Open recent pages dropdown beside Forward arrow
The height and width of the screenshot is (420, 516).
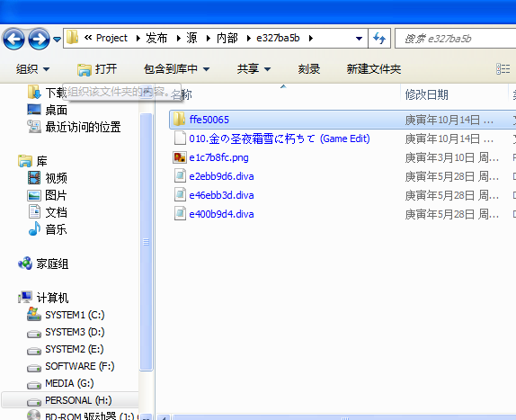57,40
